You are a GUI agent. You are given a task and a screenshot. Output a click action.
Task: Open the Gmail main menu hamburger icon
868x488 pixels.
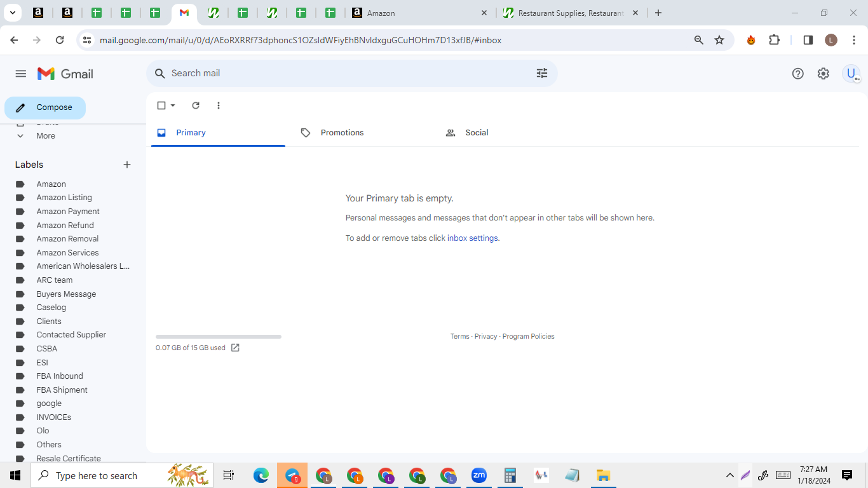[21, 74]
